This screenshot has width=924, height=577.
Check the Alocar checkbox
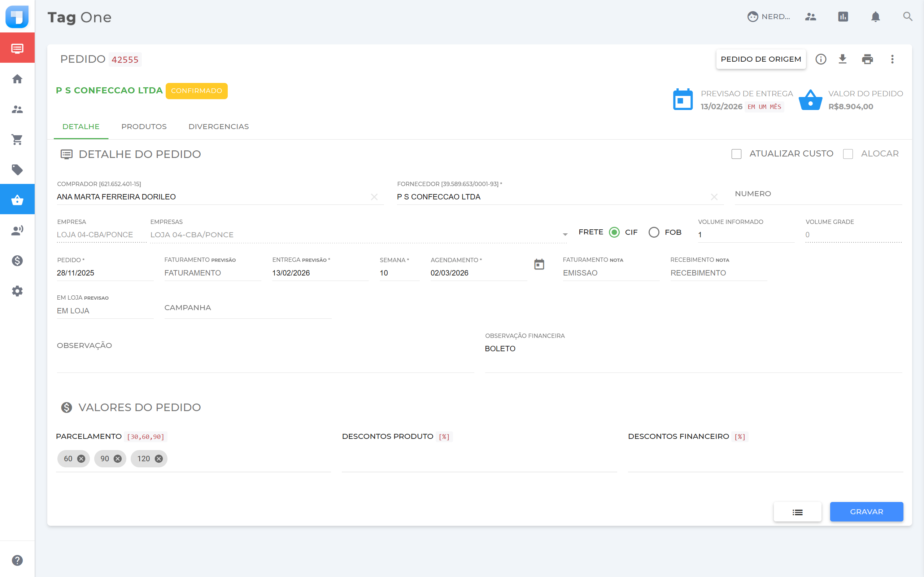847,154
